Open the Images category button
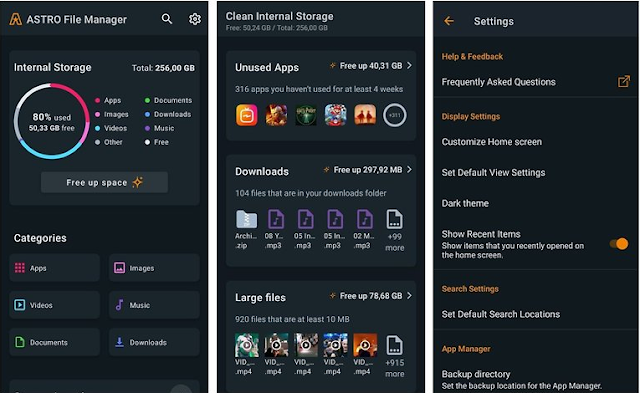Screen dimensions: 640x393 point(154,268)
